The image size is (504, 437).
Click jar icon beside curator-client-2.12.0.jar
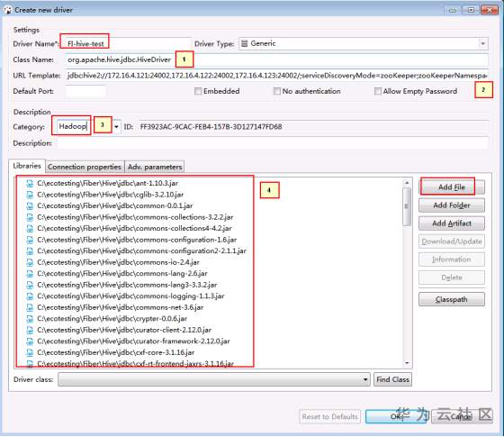30,330
